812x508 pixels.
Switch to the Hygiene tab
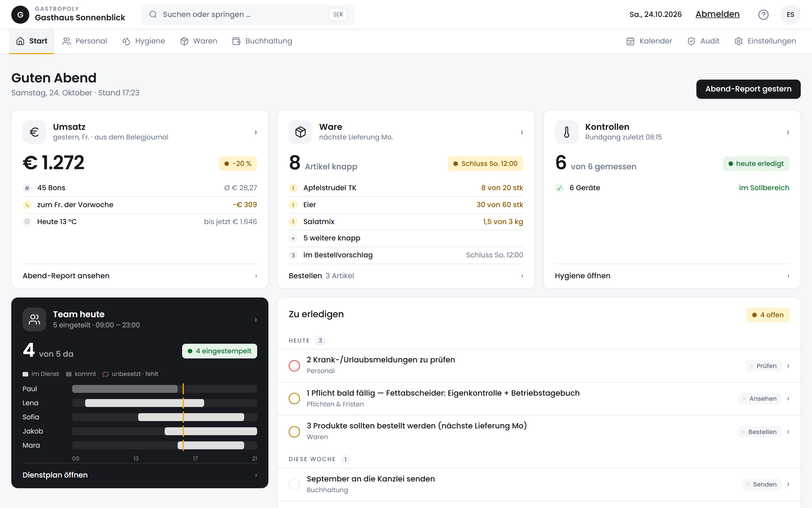144,41
